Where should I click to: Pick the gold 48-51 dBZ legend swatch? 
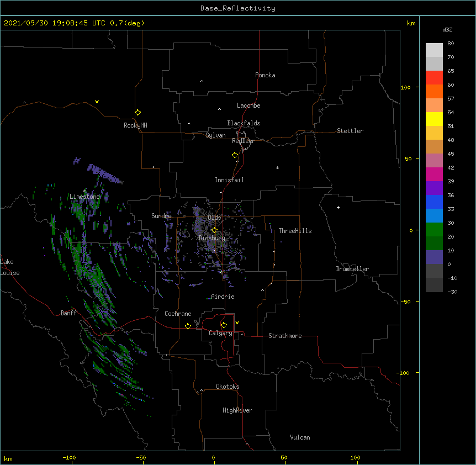[x=434, y=133]
